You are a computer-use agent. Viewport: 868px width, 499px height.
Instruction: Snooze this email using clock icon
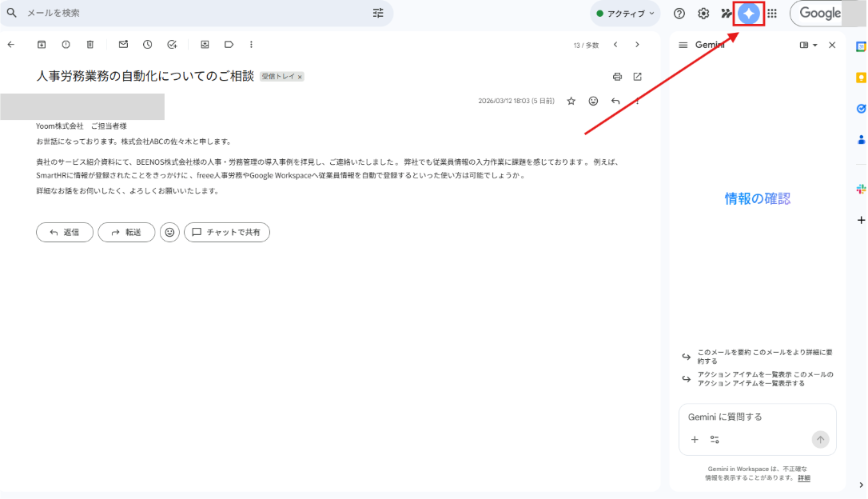point(147,45)
